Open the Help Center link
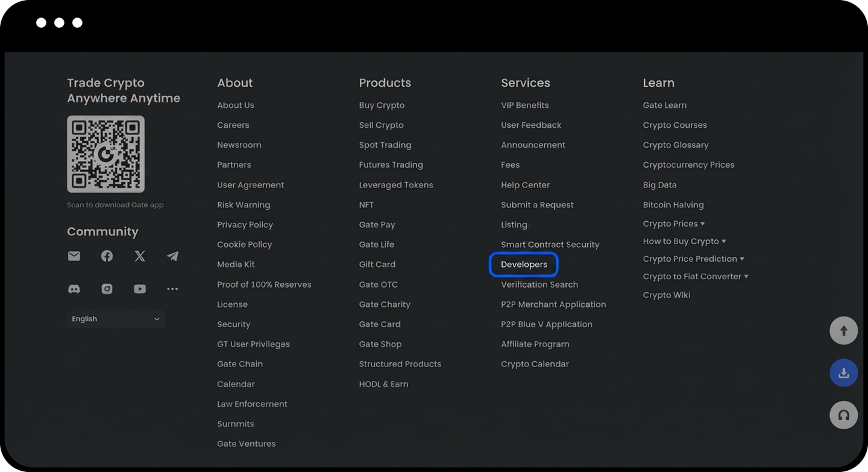Screen dimensions: 868x472 [x=525, y=185]
